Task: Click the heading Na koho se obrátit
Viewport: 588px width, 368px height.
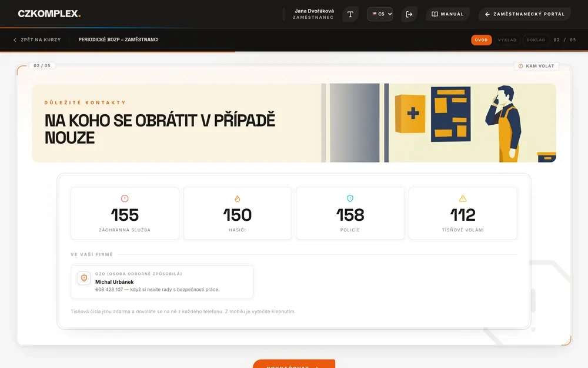Action: (x=160, y=129)
